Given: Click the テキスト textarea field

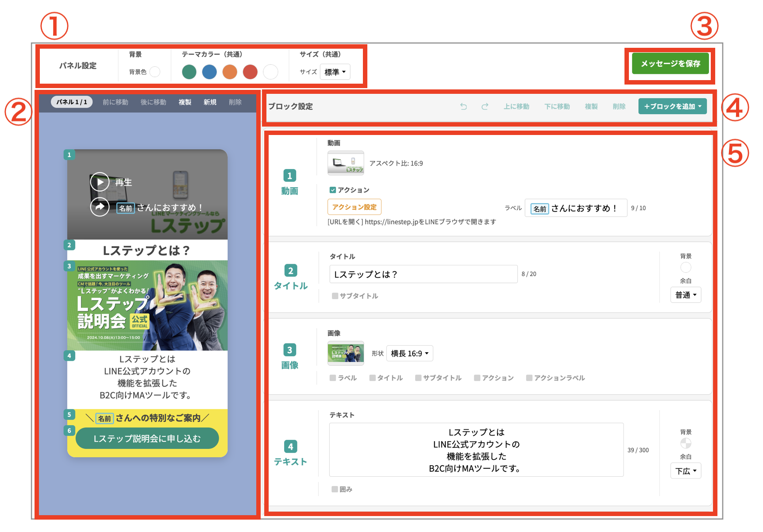Looking at the screenshot, I should 476,450.
